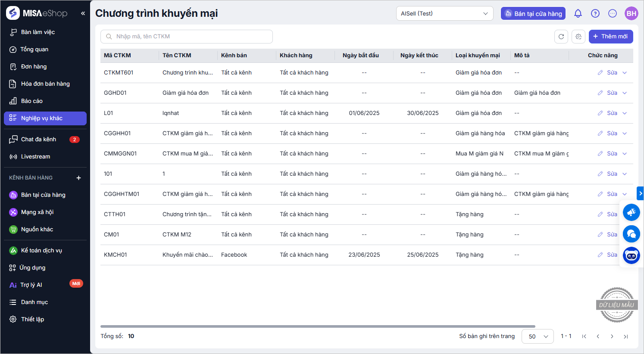Collapse the sidebar with double-chevron icon
The width and height of the screenshot is (644, 354).
point(83,13)
